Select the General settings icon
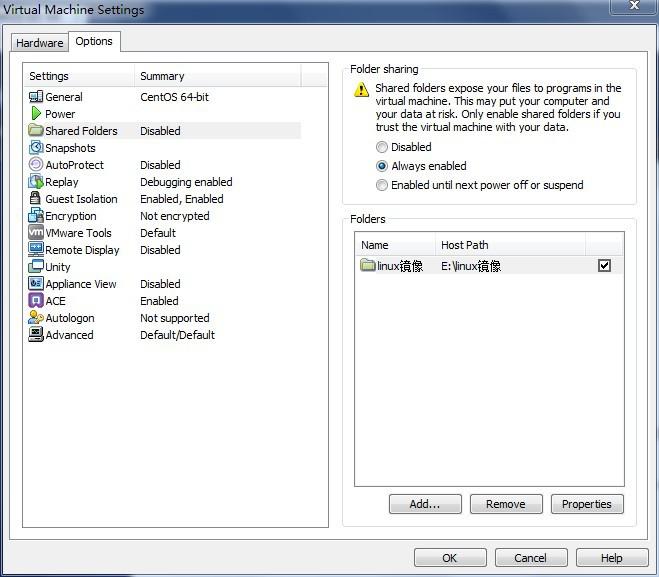The height and width of the screenshot is (577, 659). (x=36, y=97)
